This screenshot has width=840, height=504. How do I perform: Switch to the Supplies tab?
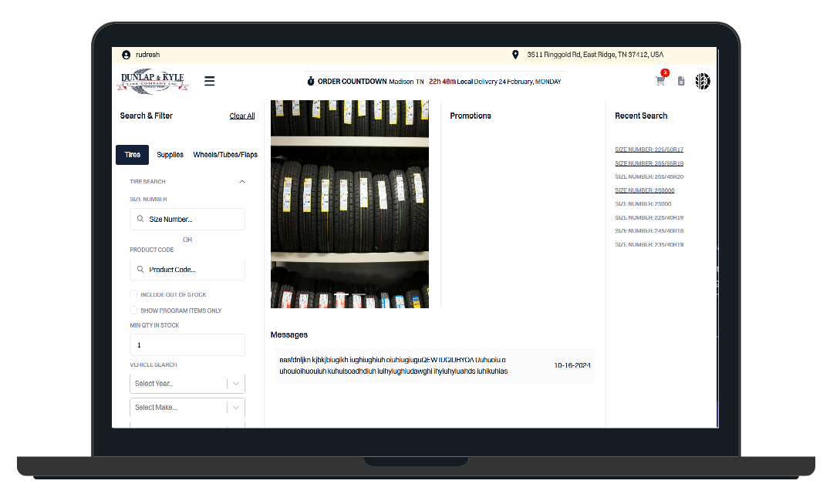pyautogui.click(x=170, y=155)
